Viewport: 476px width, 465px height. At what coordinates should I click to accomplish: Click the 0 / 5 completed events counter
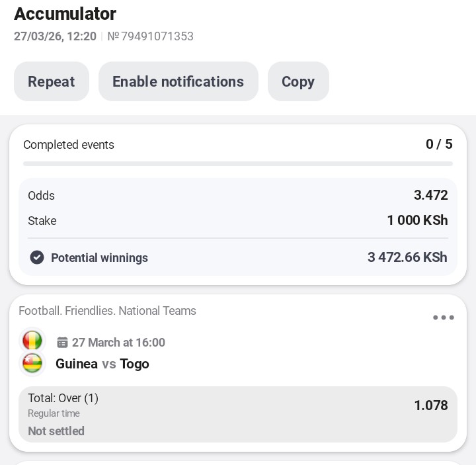click(439, 144)
